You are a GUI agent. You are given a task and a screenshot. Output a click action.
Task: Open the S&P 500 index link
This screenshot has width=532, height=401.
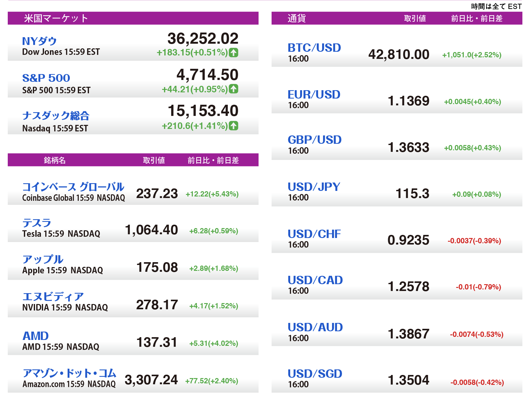coord(46,78)
